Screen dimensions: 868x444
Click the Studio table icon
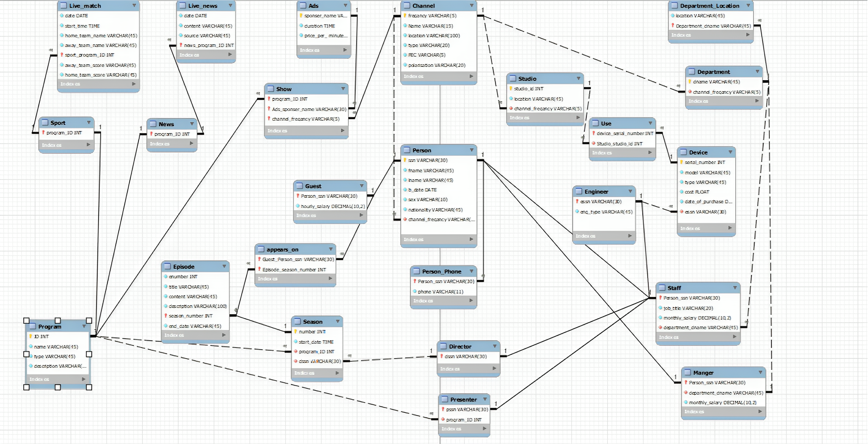click(x=512, y=78)
